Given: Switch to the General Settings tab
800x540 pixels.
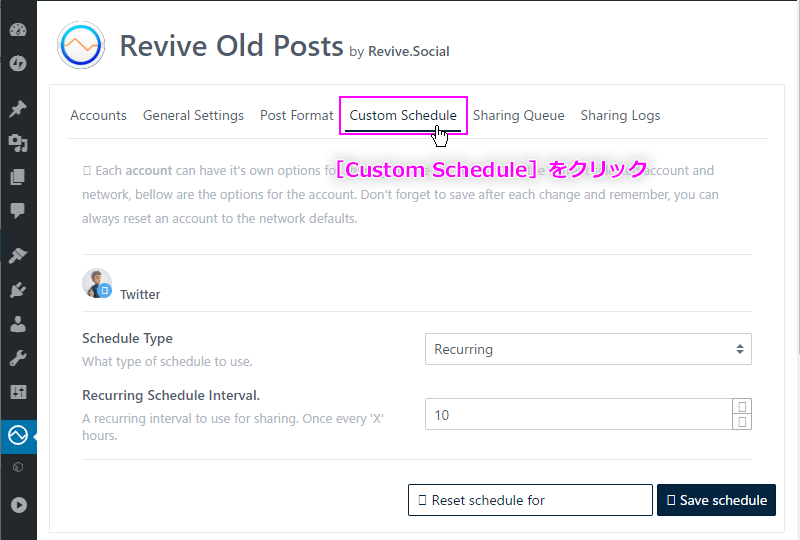Looking at the screenshot, I should click(x=193, y=115).
